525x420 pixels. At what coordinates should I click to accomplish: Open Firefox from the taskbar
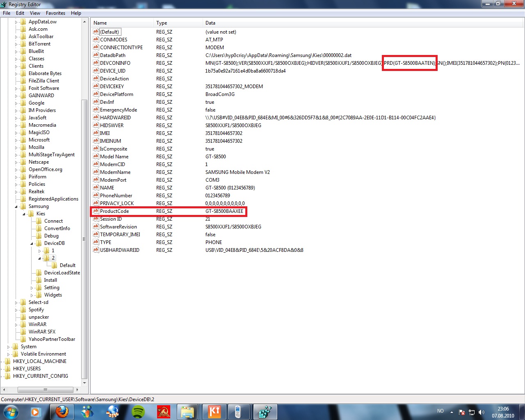62,411
